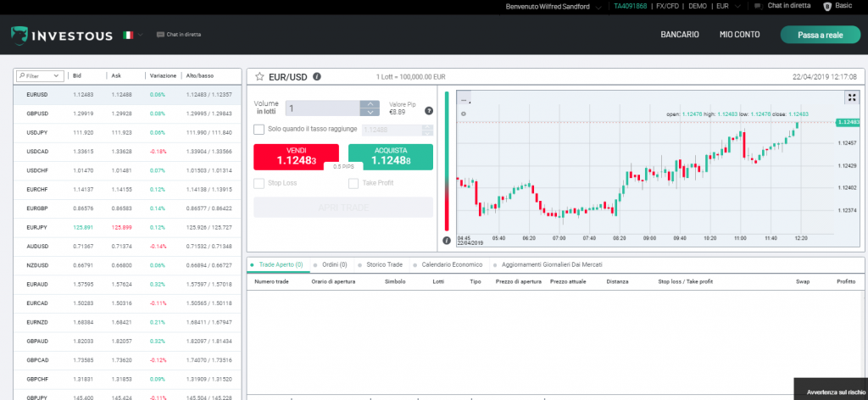This screenshot has height=400, width=868.
Task: Click the info icon below the sentiment bar
Action: (447, 241)
